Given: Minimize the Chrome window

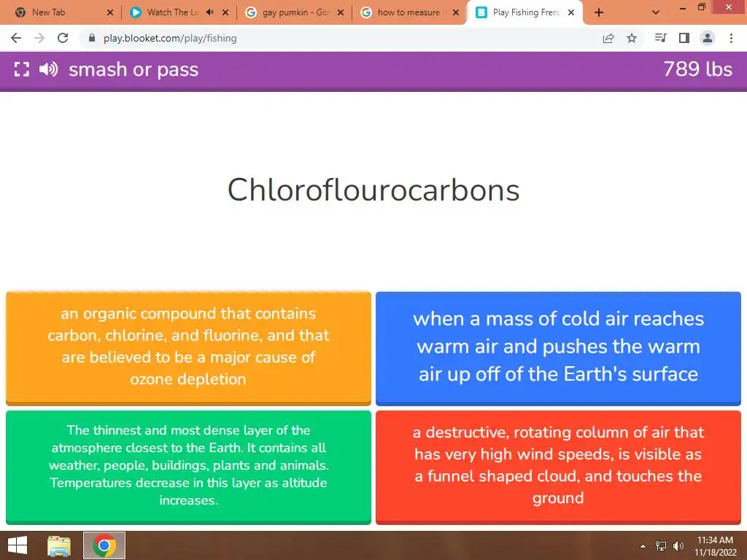Looking at the screenshot, I should click(682, 7).
